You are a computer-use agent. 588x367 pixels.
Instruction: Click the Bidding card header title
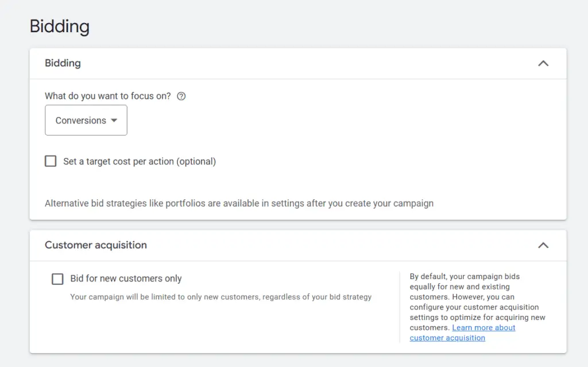63,63
